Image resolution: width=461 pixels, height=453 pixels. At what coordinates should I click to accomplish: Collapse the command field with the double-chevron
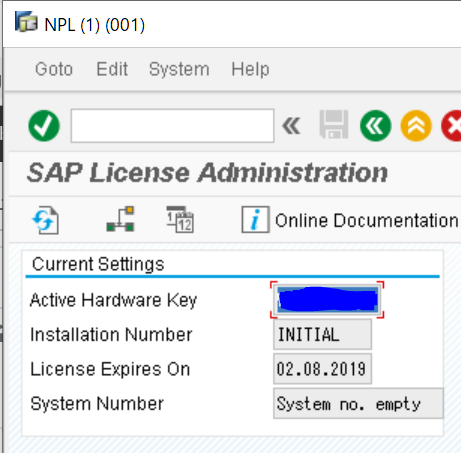(x=291, y=126)
